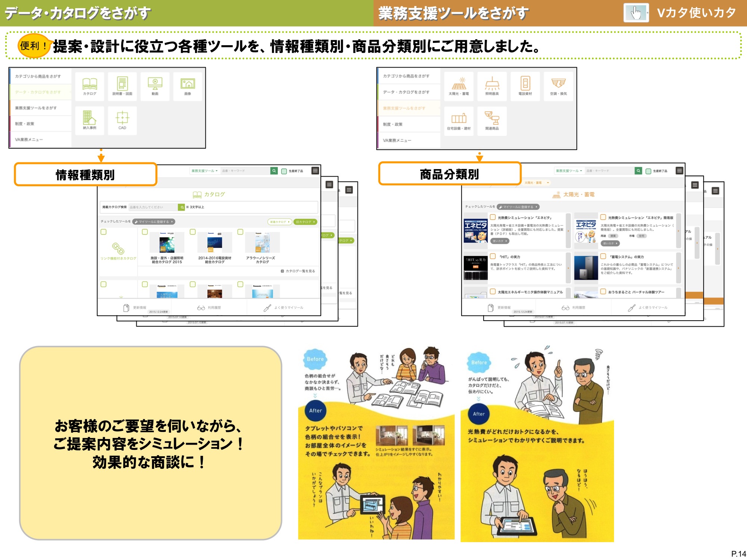
Task: Open hamburger menu in catalog screen
Action: click(315, 171)
